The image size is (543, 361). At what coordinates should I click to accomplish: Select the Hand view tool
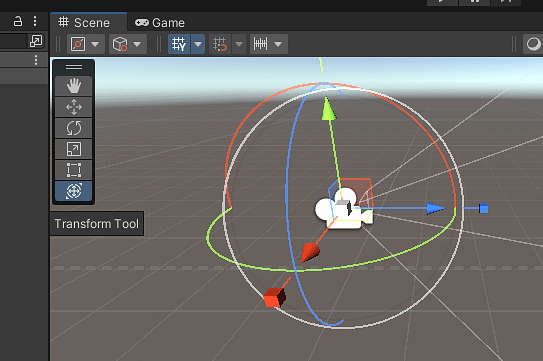coord(73,86)
